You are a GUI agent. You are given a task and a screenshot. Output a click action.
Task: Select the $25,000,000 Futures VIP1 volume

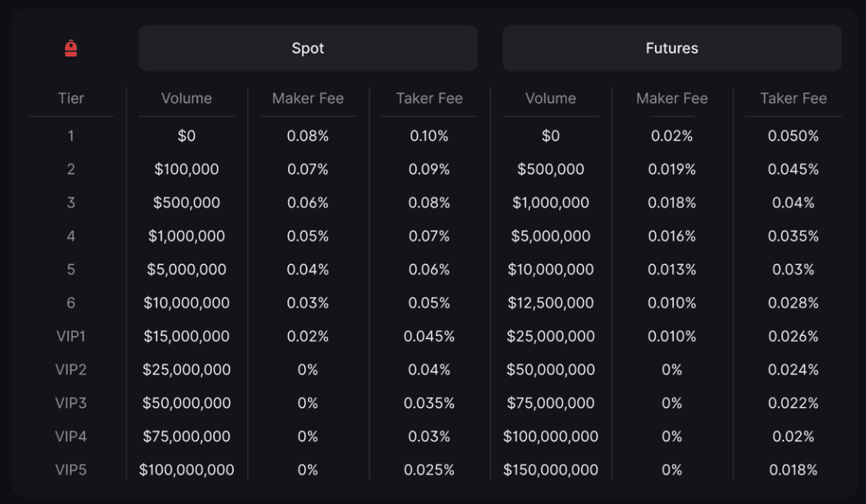click(x=550, y=336)
